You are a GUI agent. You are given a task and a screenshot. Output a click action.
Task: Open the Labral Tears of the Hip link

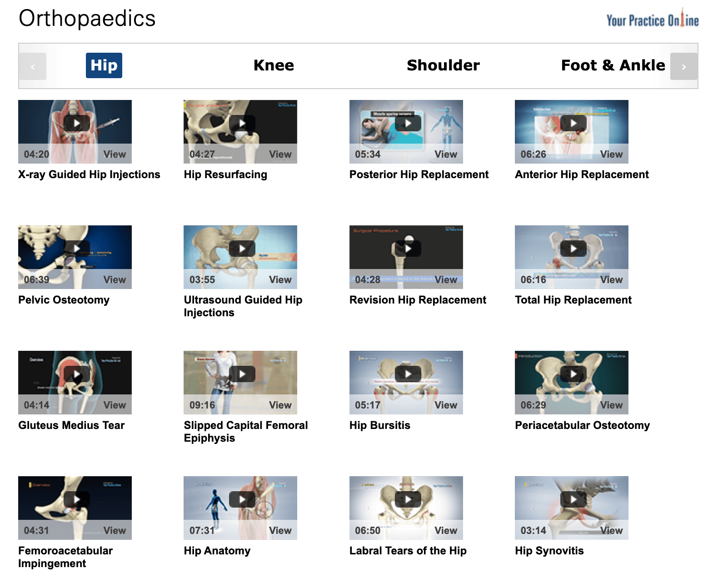(408, 551)
